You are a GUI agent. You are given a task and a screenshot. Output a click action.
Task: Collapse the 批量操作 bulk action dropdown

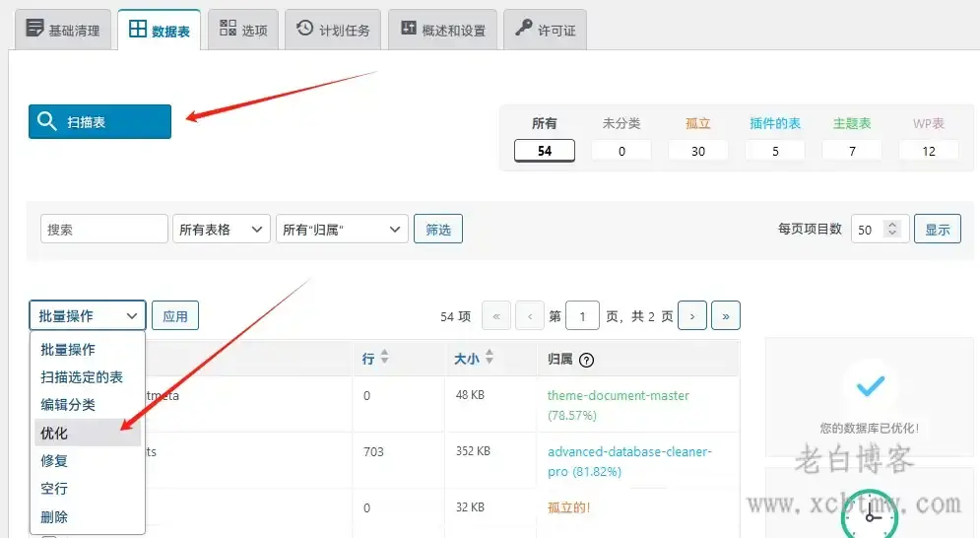(x=88, y=315)
